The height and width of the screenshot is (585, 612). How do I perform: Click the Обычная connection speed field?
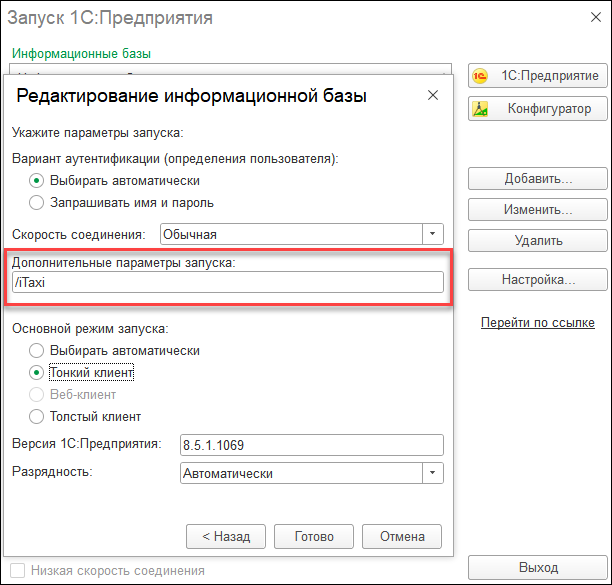point(292,234)
